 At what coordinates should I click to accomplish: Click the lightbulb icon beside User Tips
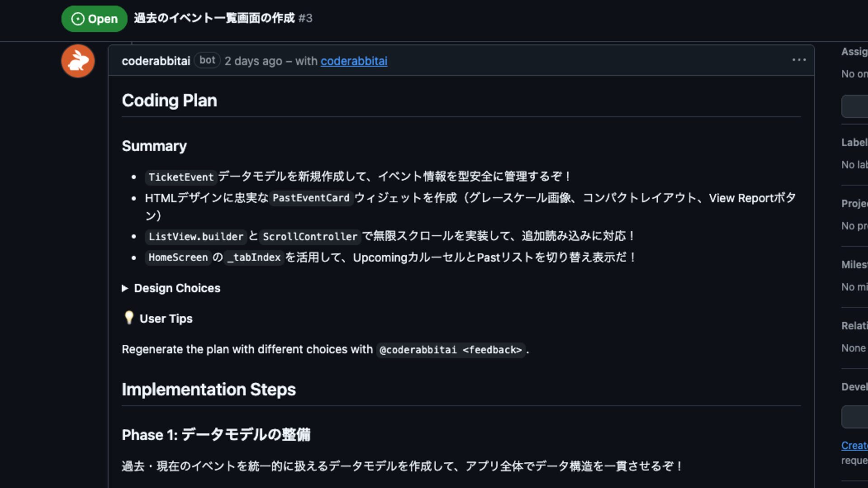(129, 318)
